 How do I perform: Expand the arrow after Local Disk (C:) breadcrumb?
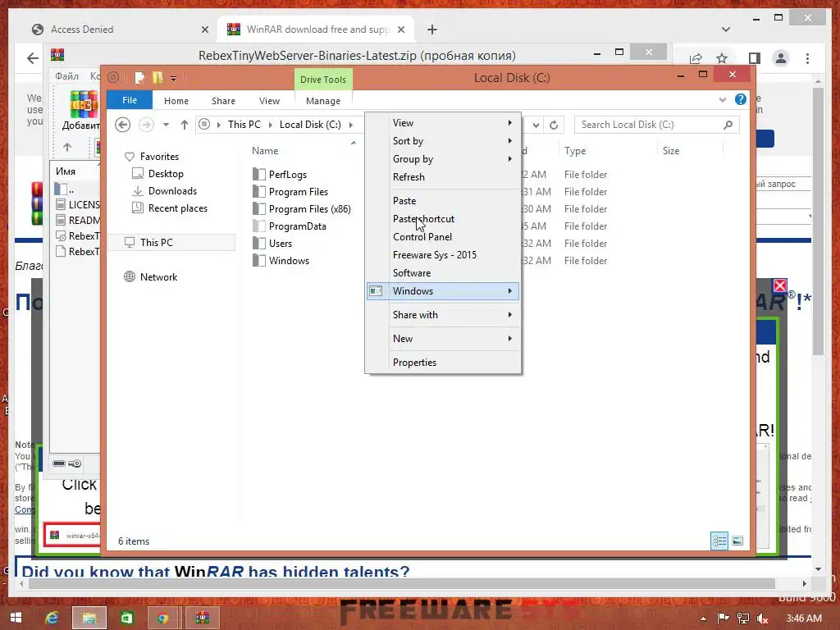(x=351, y=125)
